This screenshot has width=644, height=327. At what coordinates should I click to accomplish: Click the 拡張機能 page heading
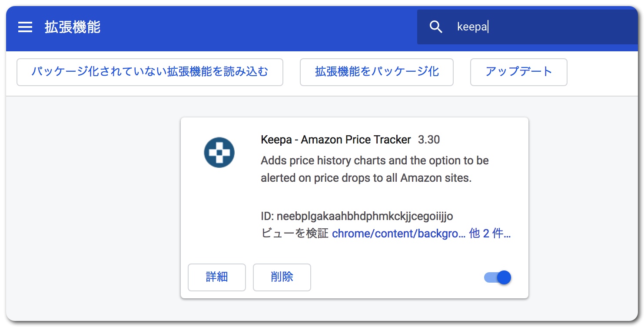pos(72,27)
